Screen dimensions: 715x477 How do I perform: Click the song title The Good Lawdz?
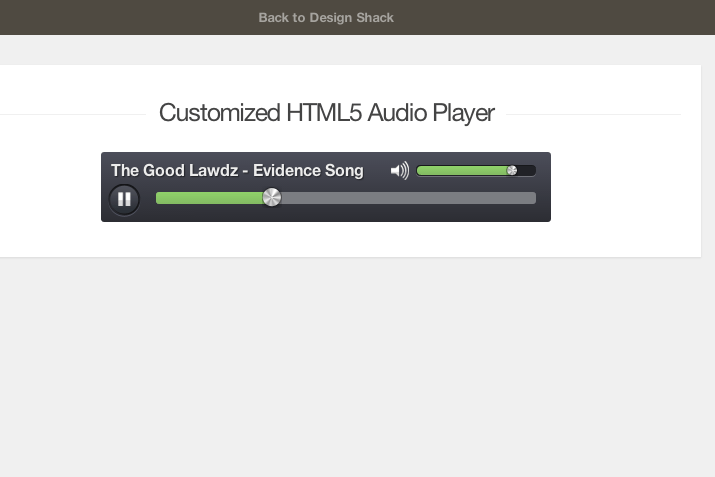(x=175, y=170)
